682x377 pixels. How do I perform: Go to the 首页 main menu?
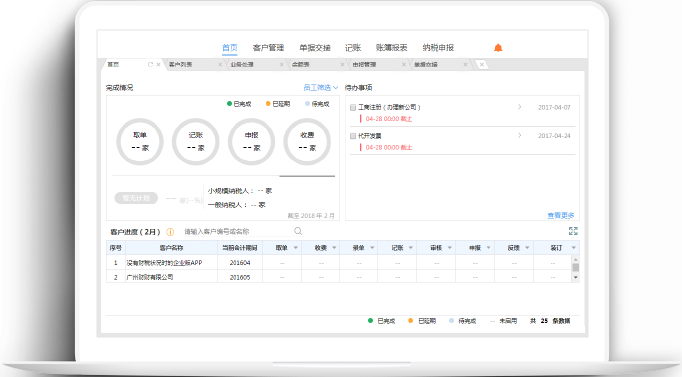pyautogui.click(x=230, y=48)
